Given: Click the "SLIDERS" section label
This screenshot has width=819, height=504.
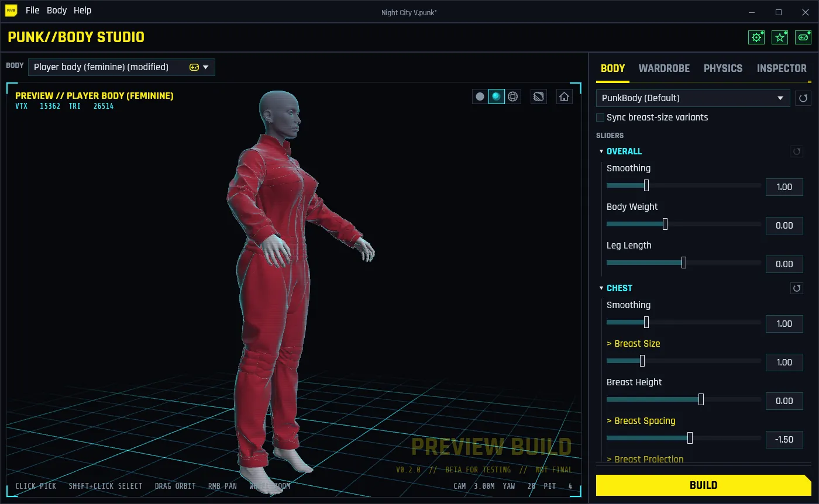Looking at the screenshot, I should [x=610, y=136].
